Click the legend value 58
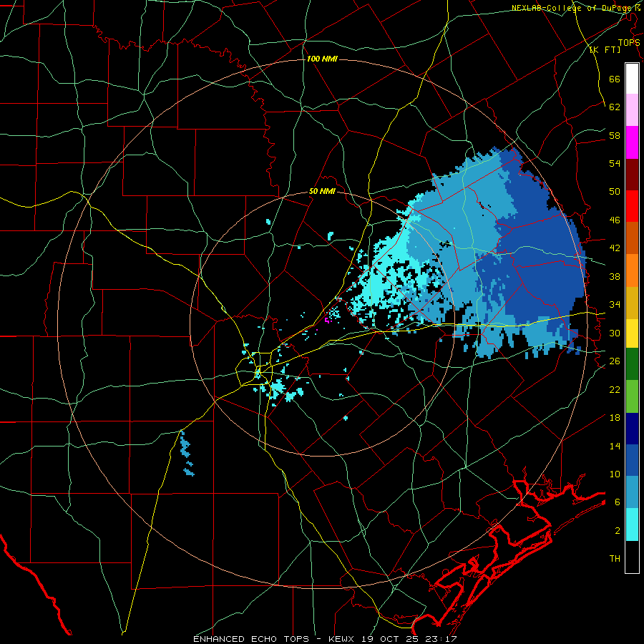 615,135
